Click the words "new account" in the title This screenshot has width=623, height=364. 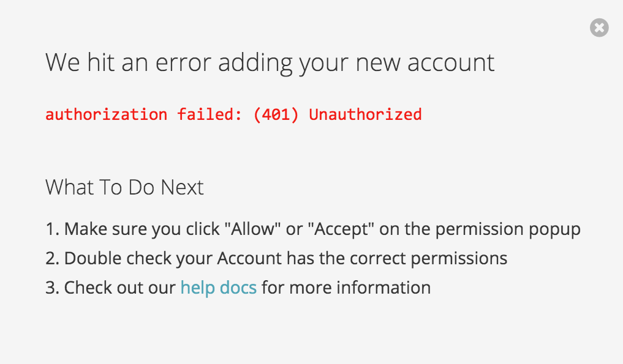[x=425, y=63]
